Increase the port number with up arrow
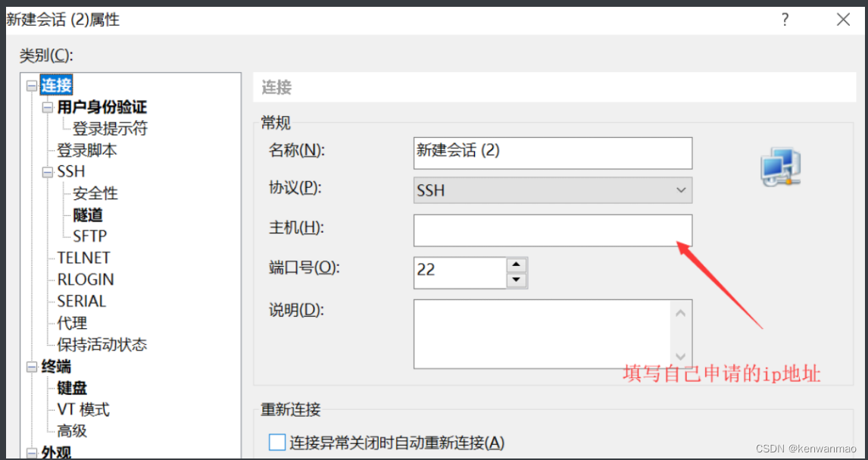The height and width of the screenshot is (460, 868). pos(517,265)
